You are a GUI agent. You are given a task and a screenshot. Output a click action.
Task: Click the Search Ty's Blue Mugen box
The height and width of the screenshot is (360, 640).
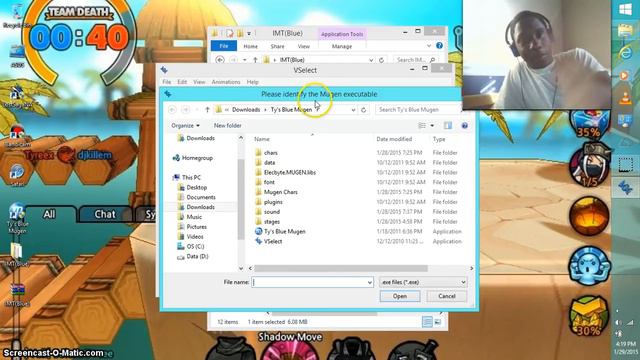click(x=418, y=110)
